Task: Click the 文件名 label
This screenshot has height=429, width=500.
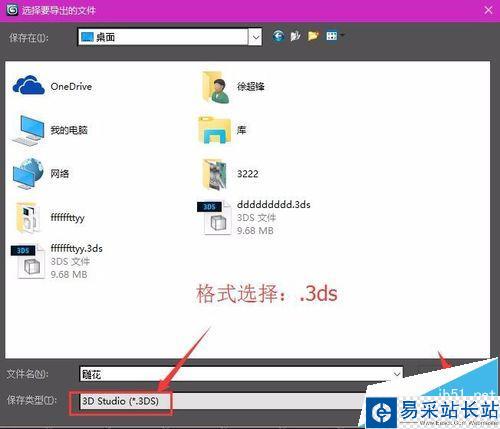Action: pos(27,374)
